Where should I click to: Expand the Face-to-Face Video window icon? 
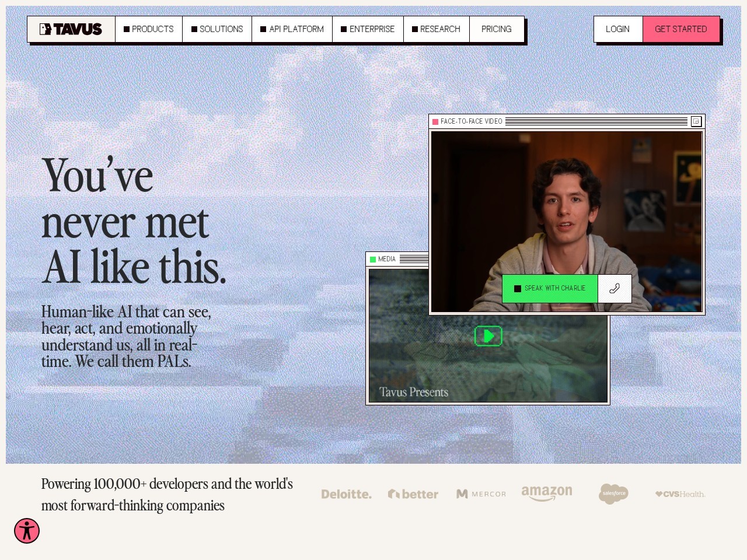[x=696, y=121]
